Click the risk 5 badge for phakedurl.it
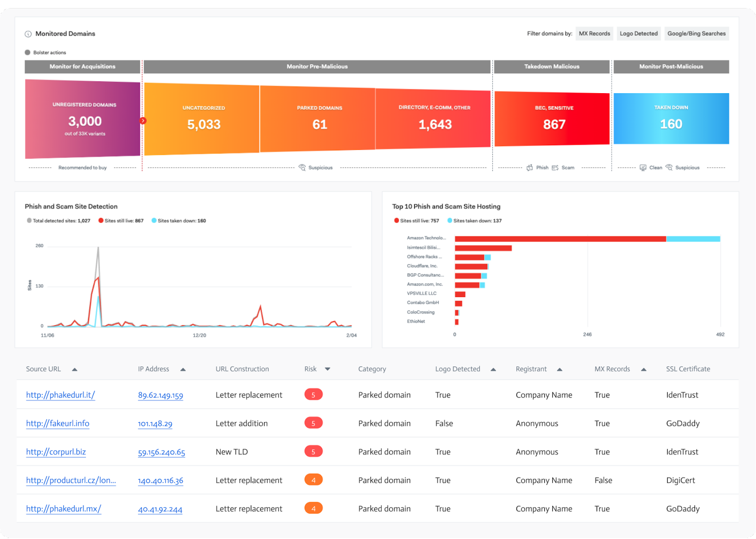756x539 pixels. (313, 395)
